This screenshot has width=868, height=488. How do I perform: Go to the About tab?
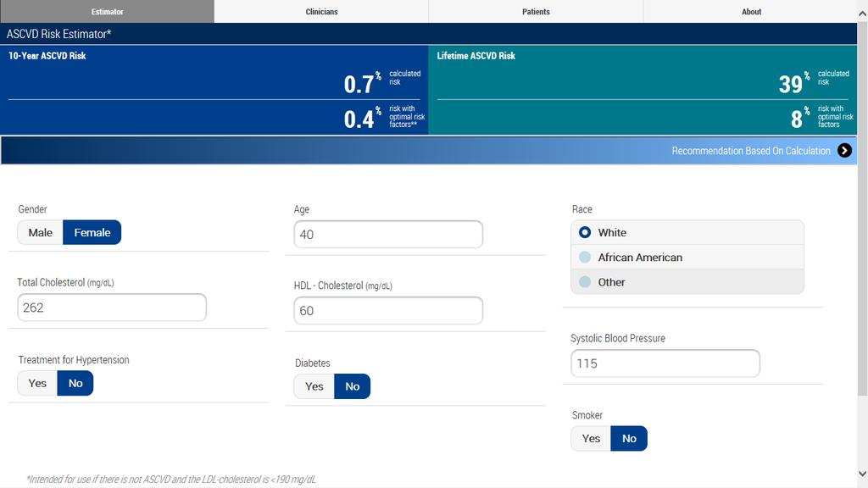pos(751,11)
